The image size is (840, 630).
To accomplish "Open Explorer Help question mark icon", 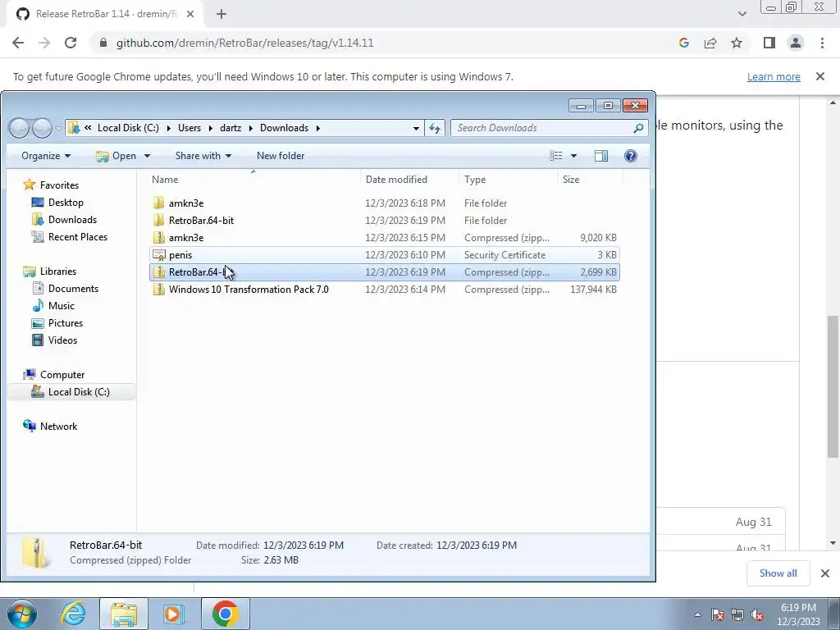I will click(x=631, y=155).
